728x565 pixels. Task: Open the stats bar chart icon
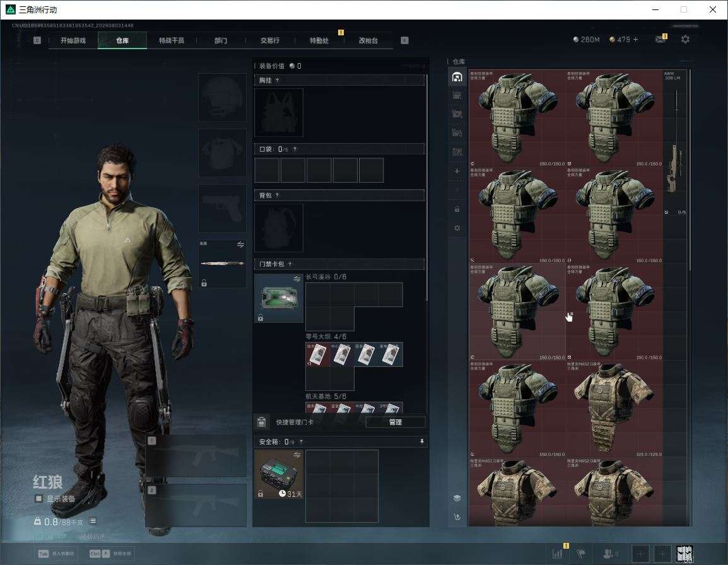tap(558, 553)
